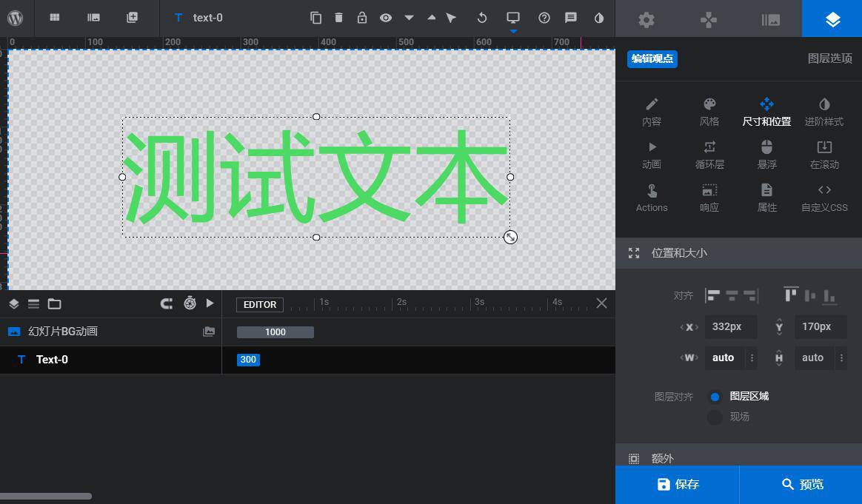Select the pointer selection tool
The image size is (862, 504).
451,18
